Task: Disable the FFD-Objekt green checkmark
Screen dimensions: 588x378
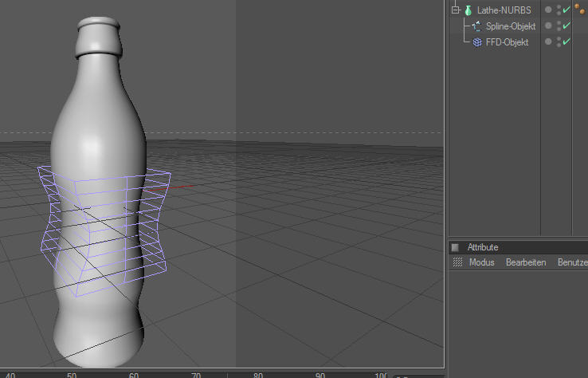Action: (566, 41)
